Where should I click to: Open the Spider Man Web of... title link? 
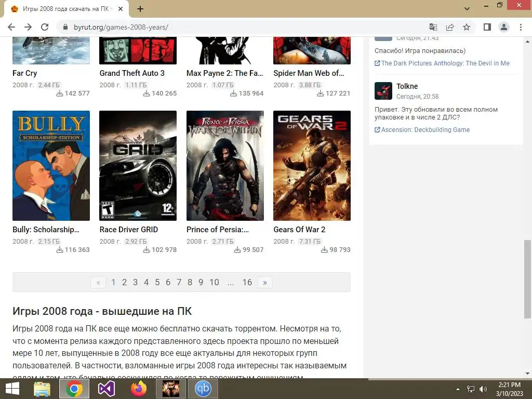[x=309, y=73]
